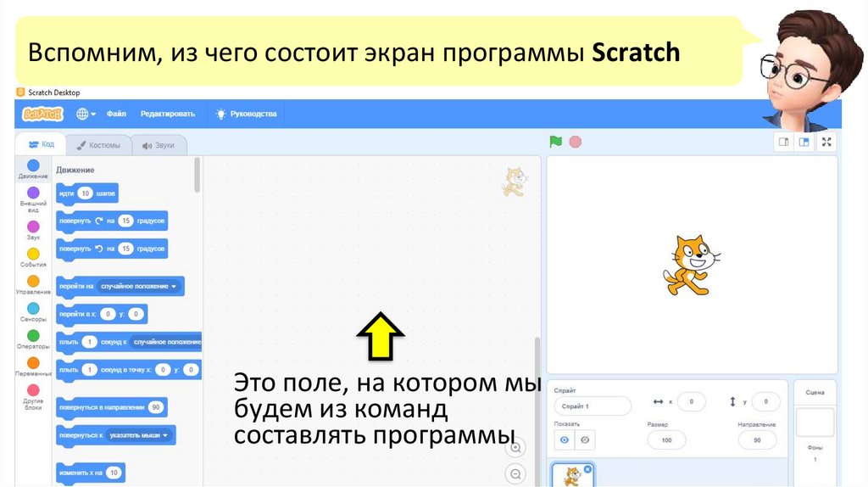Click value in изменить х на block
This screenshot has width=868, height=487.
[114, 473]
